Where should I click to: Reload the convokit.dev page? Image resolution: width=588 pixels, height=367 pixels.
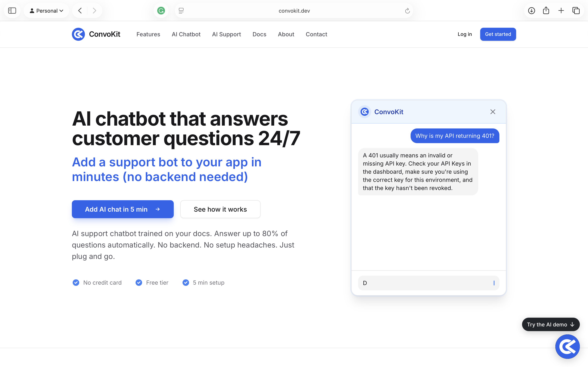407,10
